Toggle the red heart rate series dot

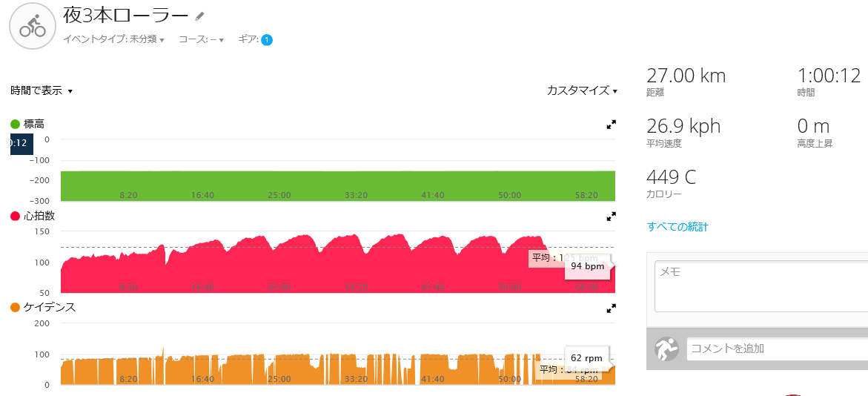pyautogui.click(x=15, y=216)
